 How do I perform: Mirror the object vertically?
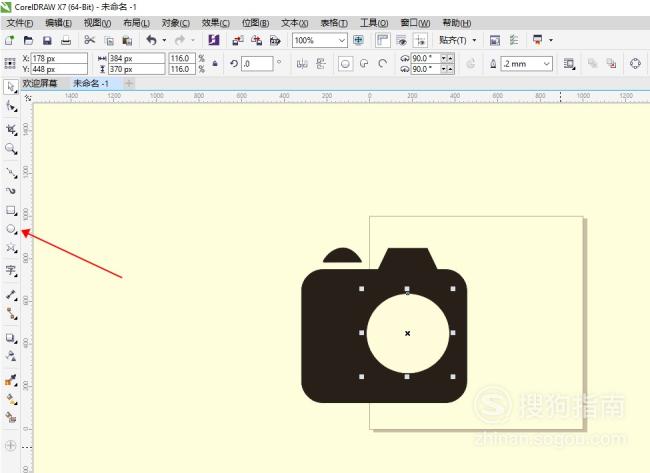point(321,64)
